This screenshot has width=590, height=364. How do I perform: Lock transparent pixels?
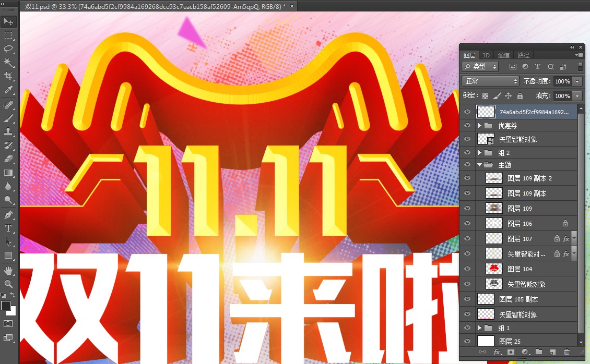tap(486, 96)
